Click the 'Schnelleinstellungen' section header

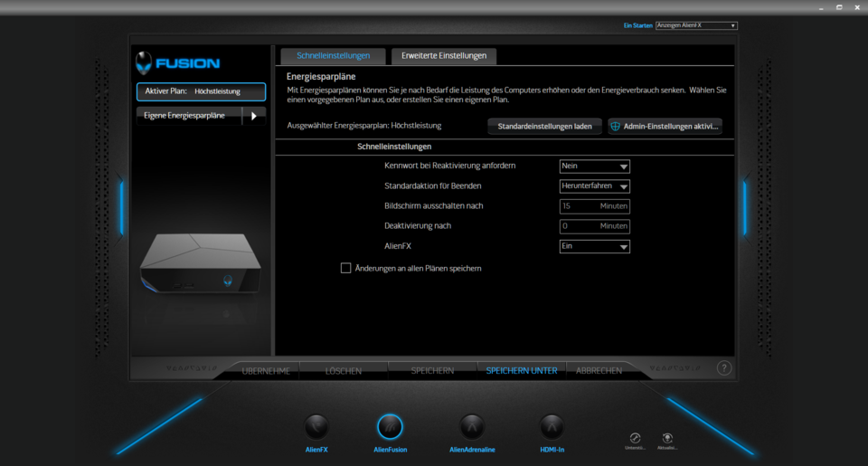click(x=394, y=147)
